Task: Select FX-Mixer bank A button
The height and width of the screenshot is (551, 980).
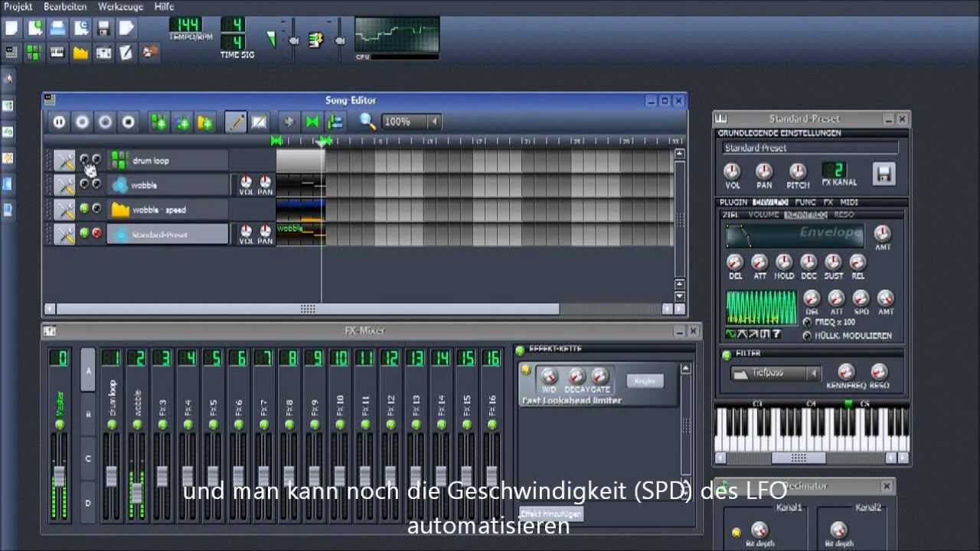Action: 88,370
